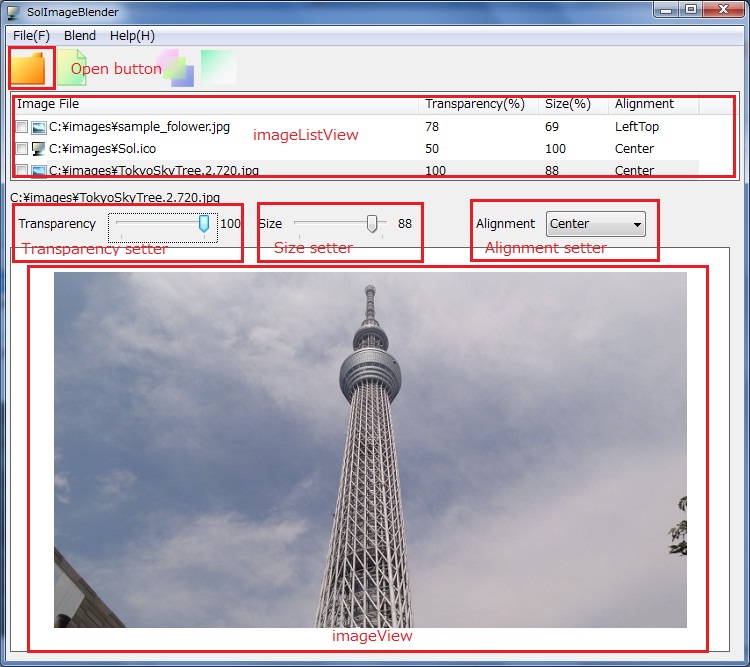Check the box for sample_folower.jpg
The image size is (750, 667).
pos(22,127)
